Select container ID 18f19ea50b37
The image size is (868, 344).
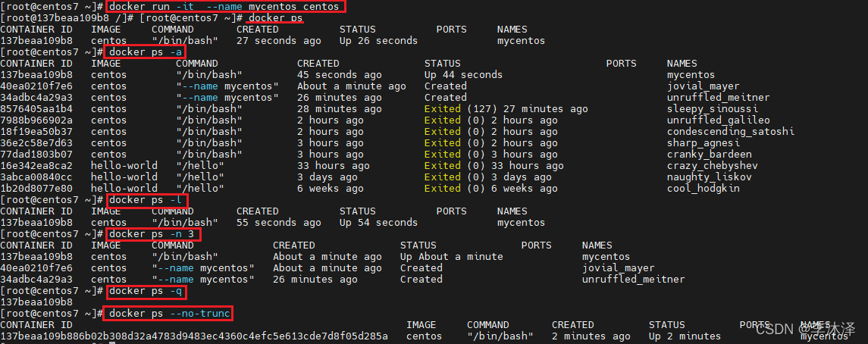[x=36, y=132]
